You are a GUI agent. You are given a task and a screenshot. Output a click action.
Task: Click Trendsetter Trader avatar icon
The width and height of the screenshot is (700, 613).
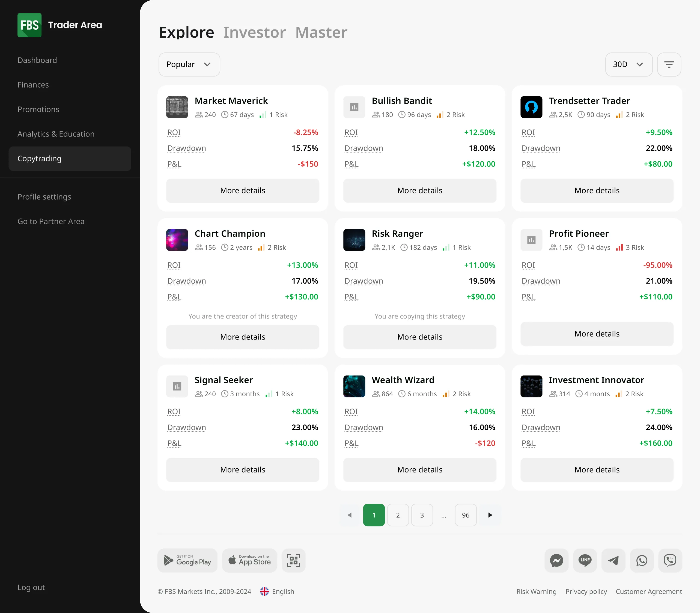[x=531, y=107]
